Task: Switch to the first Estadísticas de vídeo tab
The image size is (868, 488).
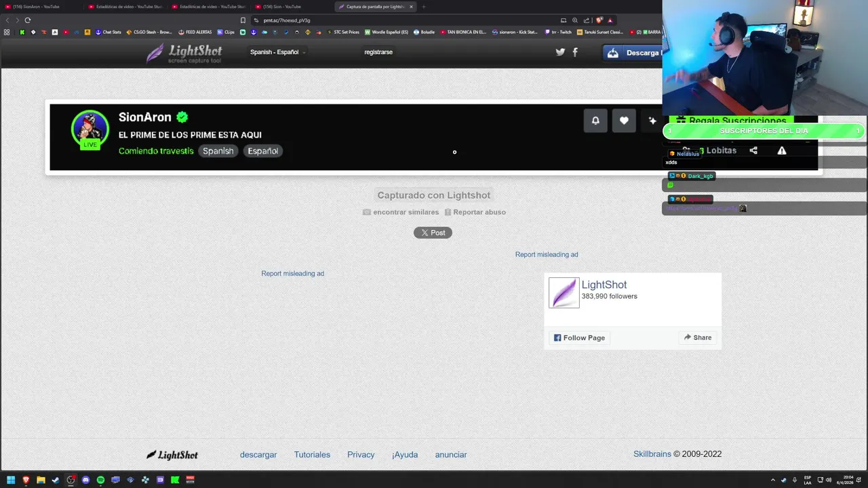Action: click(x=125, y=7)
